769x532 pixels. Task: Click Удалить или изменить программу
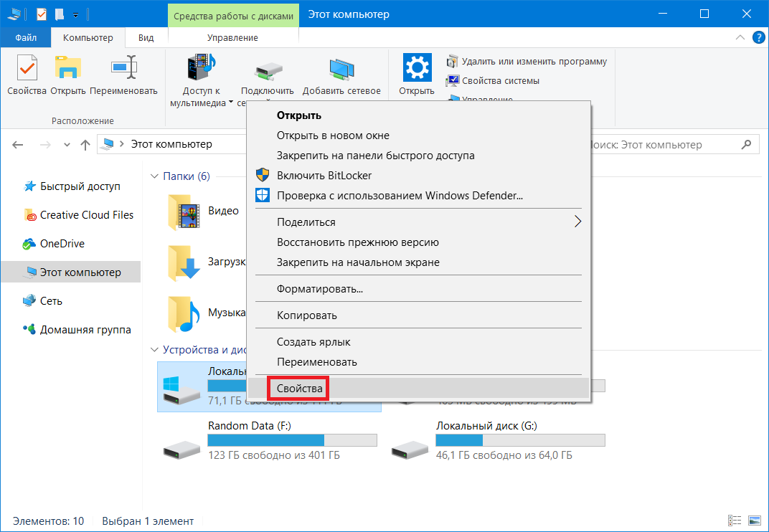tap(527, 61)
